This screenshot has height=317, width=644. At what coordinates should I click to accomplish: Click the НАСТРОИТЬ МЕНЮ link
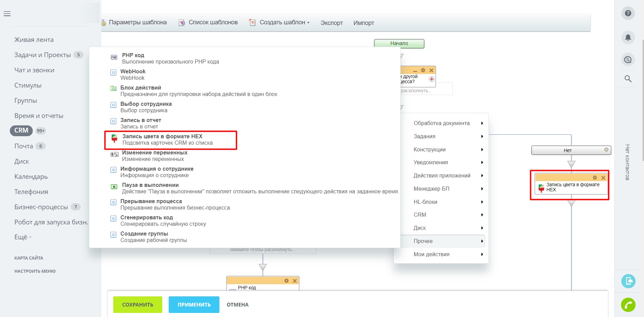35,271
